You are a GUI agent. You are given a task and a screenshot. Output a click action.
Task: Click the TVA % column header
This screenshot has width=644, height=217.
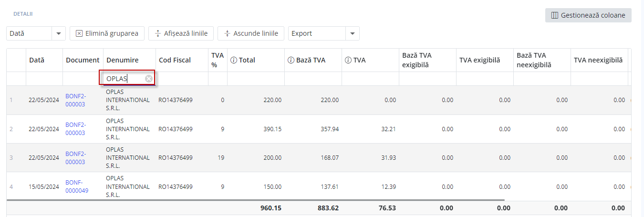[x=217, y=60]
